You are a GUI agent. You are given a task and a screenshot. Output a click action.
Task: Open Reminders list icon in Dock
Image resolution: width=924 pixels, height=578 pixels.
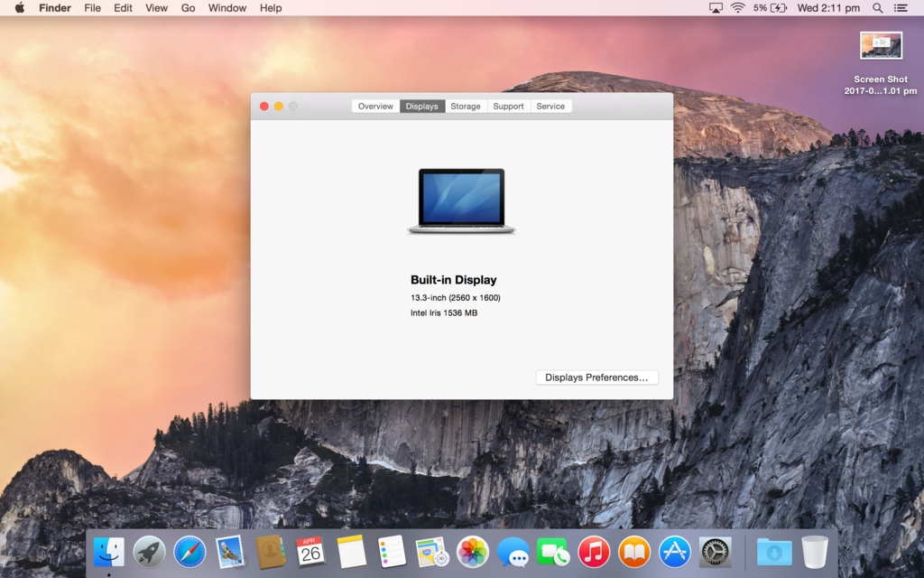pos(392,553)
